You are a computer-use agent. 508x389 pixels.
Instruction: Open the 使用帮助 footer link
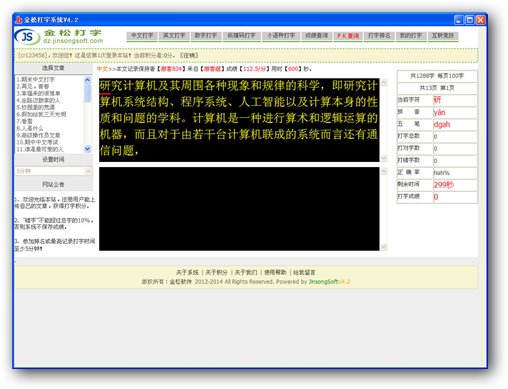(x=275, y=272)
